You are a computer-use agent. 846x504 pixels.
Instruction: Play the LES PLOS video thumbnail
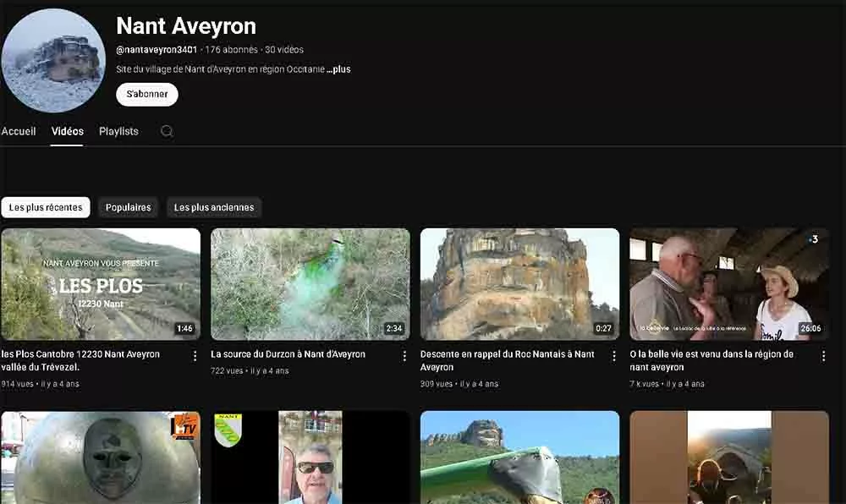(101, 284)
